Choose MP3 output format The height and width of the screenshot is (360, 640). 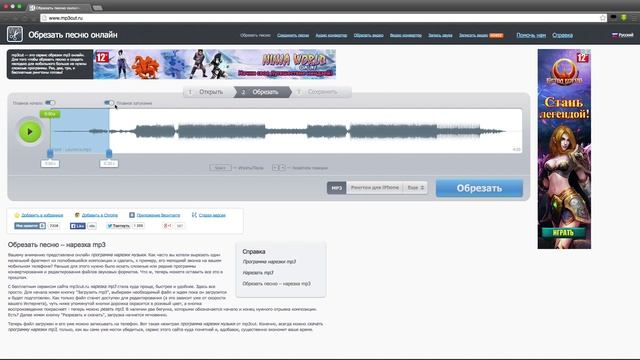click(x=336, y=188)
